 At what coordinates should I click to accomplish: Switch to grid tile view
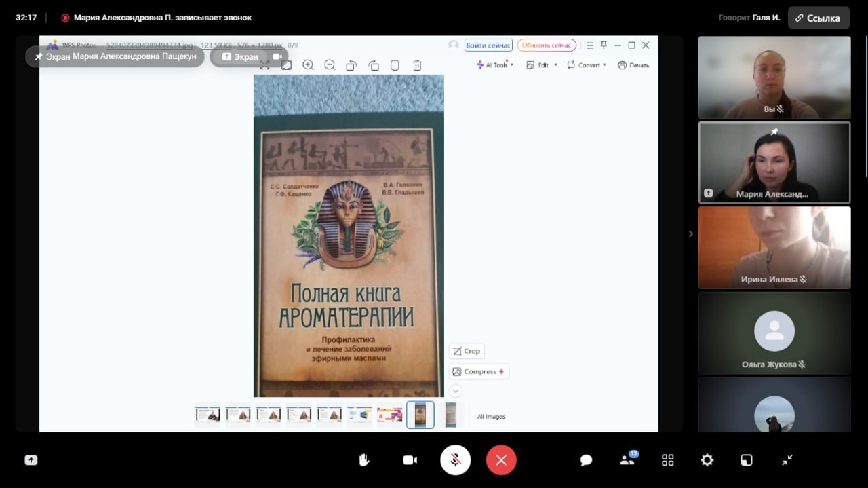[667, 460]
